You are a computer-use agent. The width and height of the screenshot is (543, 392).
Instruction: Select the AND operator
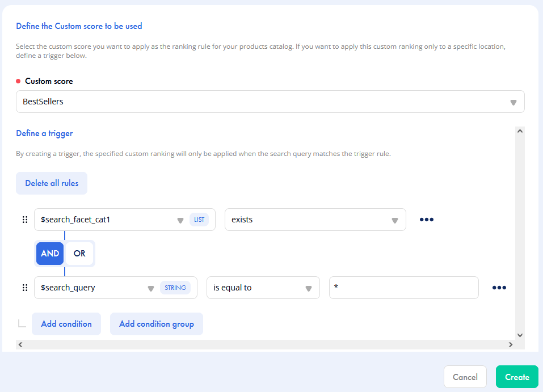(50, 254)
